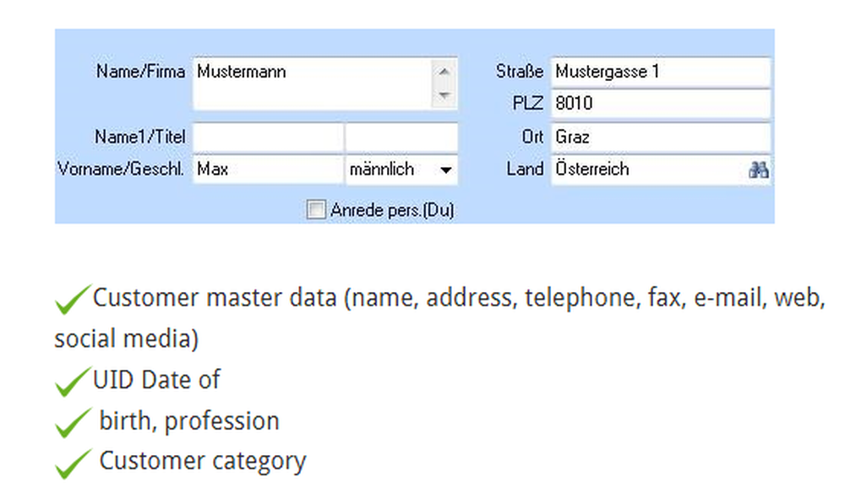Click the Name/Firma field containing Mustermann
Screen dimensions: 845x504
point(313,83)
